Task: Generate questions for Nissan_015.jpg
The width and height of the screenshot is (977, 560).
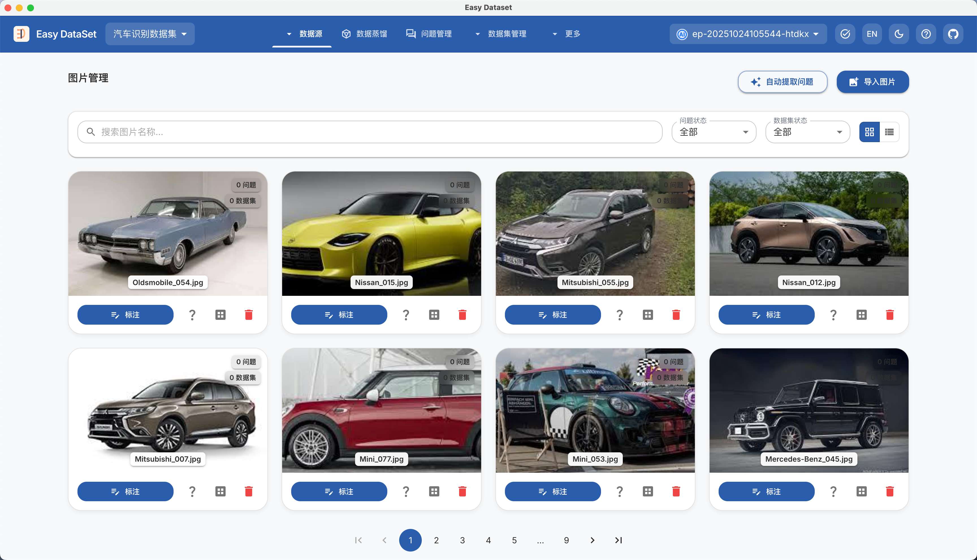Action: (406, 315)
